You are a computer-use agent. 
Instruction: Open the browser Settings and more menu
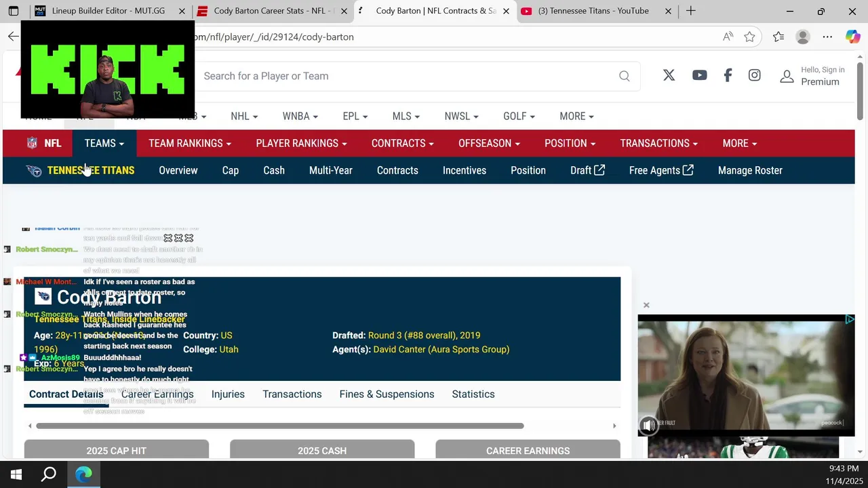pos(827,37)
